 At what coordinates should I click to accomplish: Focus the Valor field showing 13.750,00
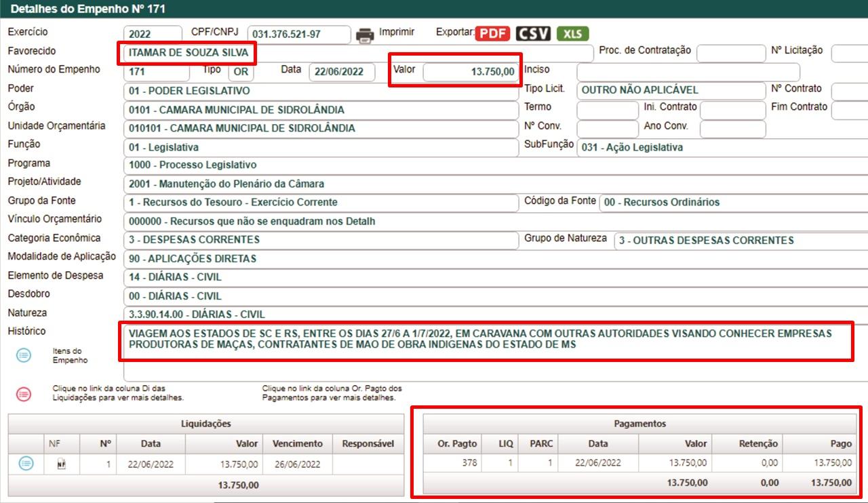[x=470, y=72]
